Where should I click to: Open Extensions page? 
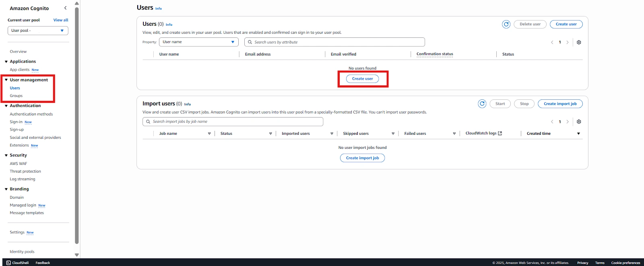[x=19, y=145]
